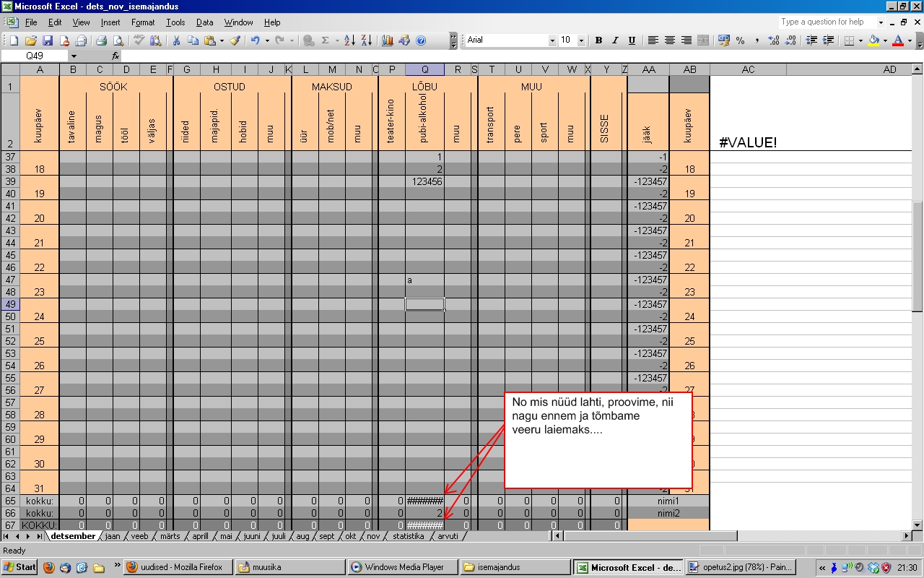Open the Format menu
The height and width of the screenshot is (578, 924).
143,22
